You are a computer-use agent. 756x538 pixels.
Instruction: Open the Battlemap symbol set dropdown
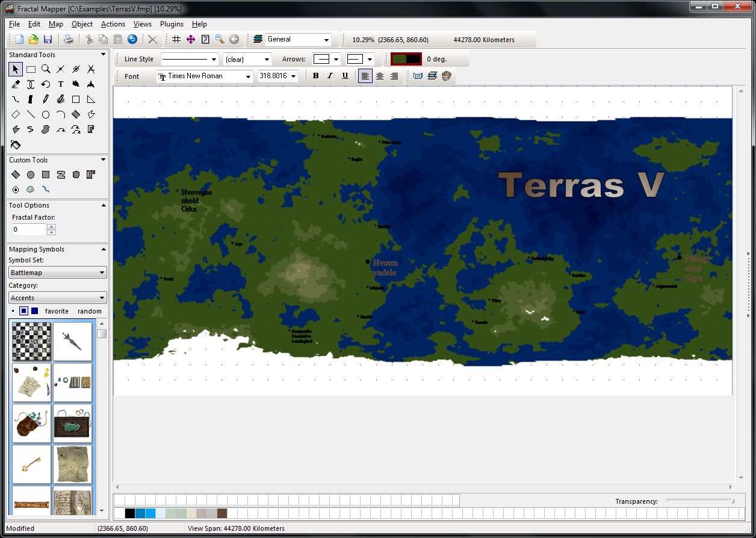coord(58,273)
